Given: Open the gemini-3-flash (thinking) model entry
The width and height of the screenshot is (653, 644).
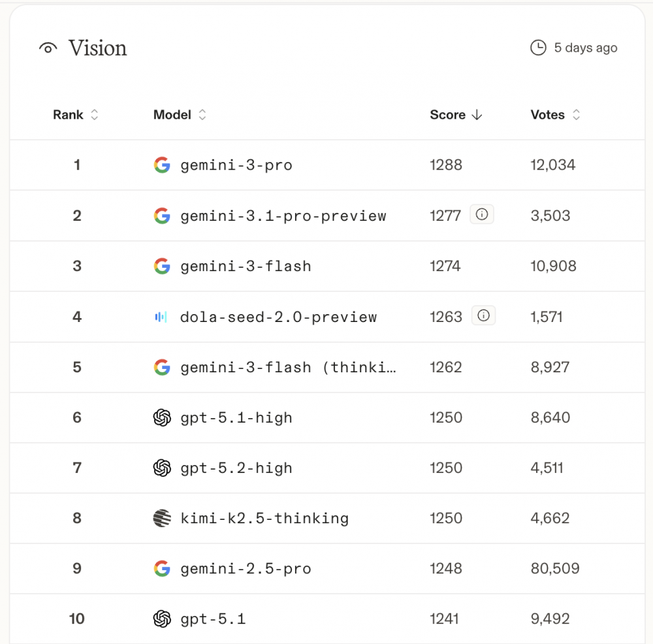Looking at the screenshot, I should 288,367.
